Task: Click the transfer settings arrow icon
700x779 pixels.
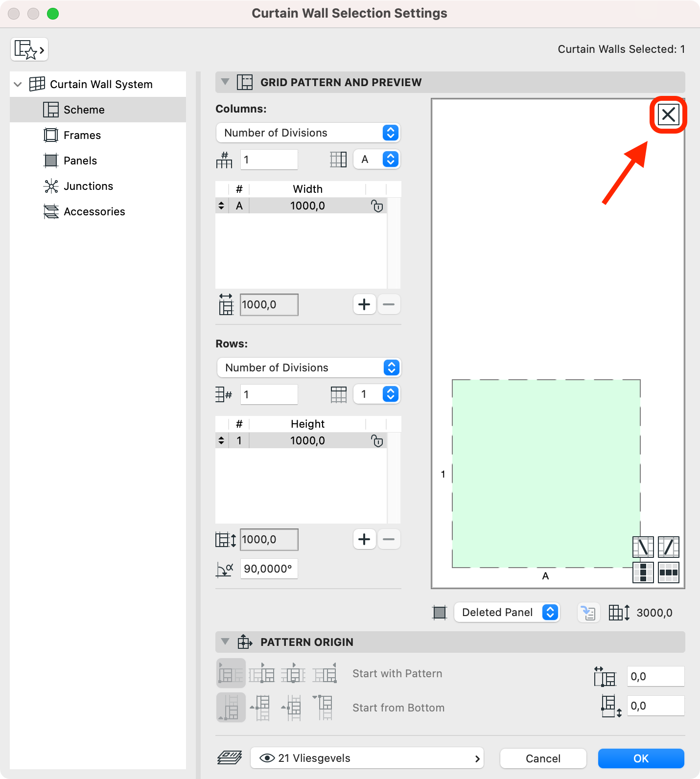Action: coord(588,612)
